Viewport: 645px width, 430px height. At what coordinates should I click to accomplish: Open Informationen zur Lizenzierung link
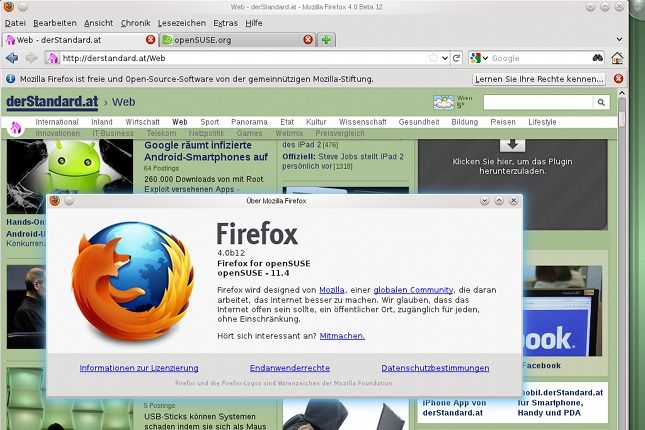point(139,368)
